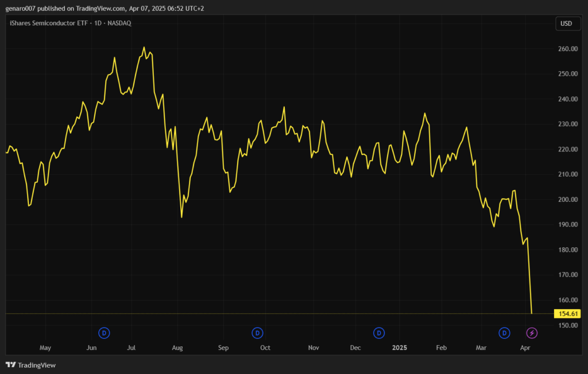Screen dimensions: 588x374
Task: Open the USD currency selector
Action: coord(566,24)
